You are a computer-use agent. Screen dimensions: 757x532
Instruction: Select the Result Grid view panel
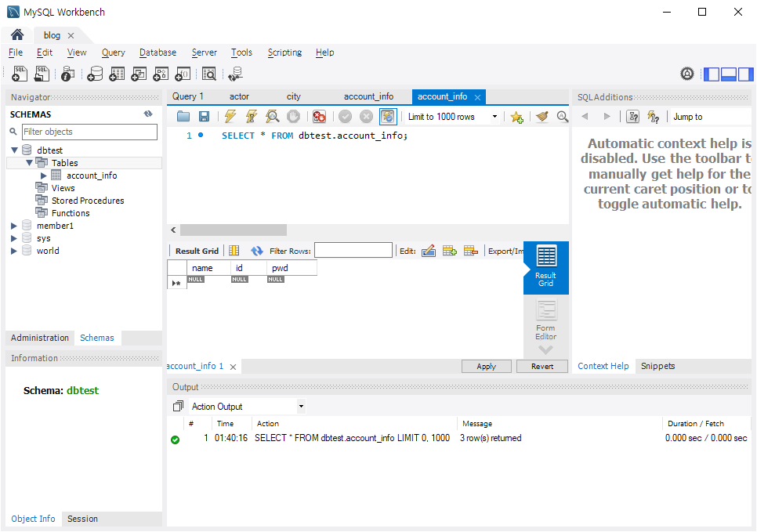(x=546, y=267)
